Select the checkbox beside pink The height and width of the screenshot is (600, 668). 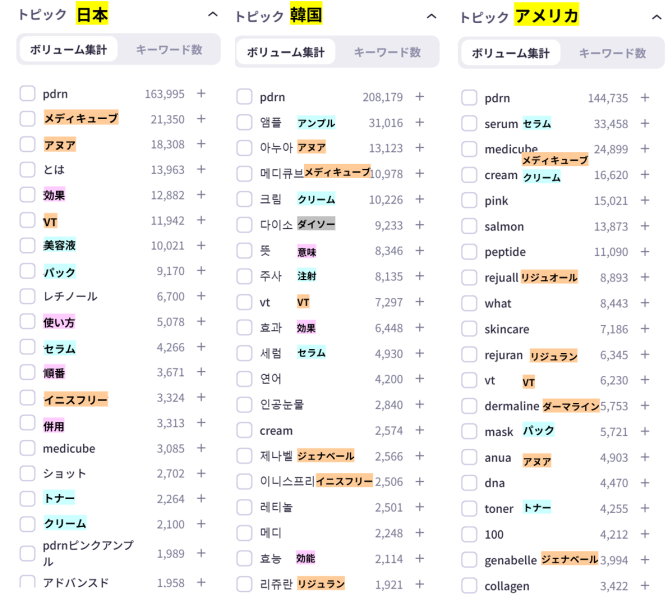pyautogui.click(x=469, y=201)
